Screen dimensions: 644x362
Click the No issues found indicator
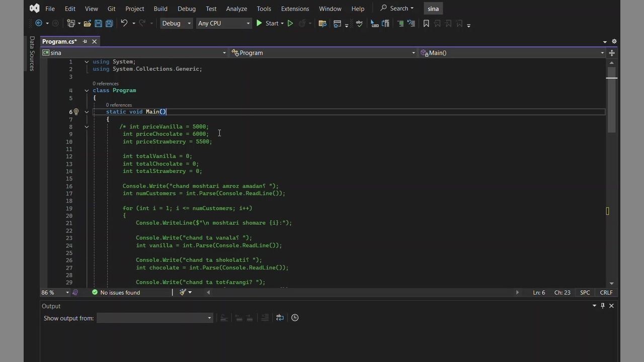(x=116, y=293)
